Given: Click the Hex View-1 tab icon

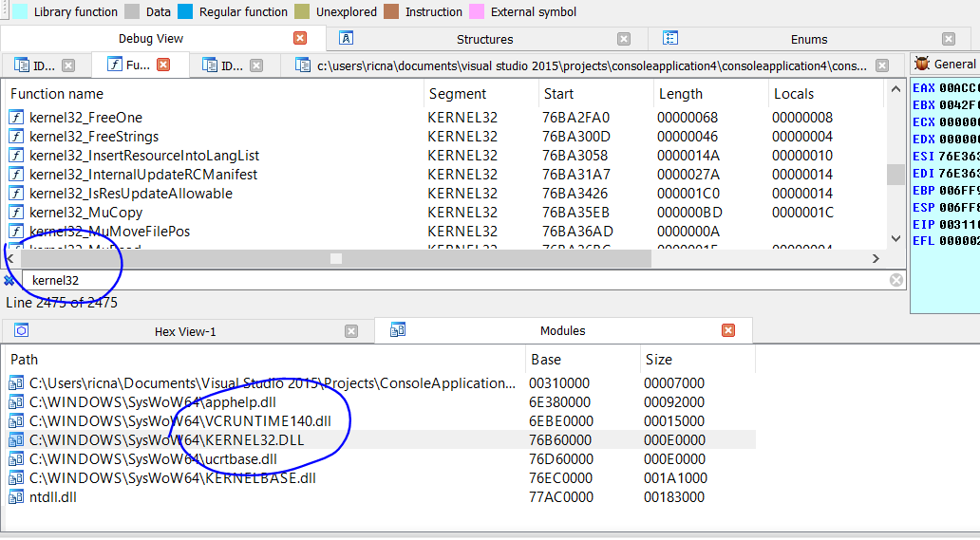Looking at the screenshot, I should [x=22, y=331].
